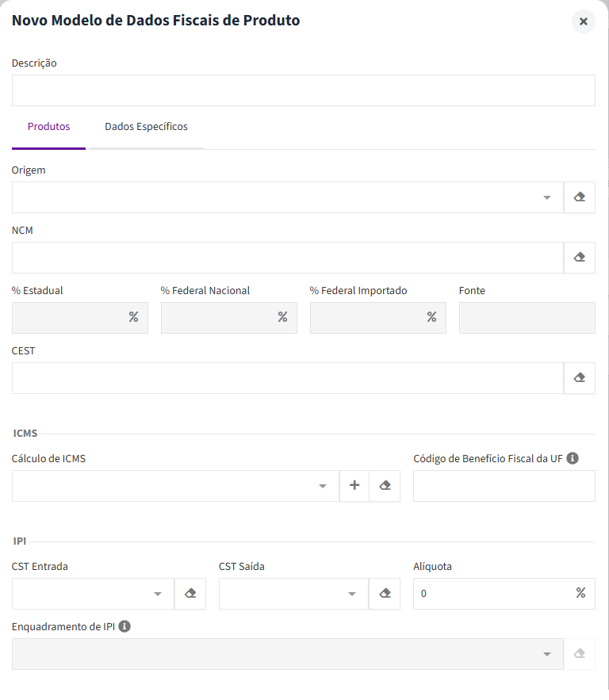Click the eraser icon next to NCM
Viewport: 609px width, 700px height.
point(579,258)
